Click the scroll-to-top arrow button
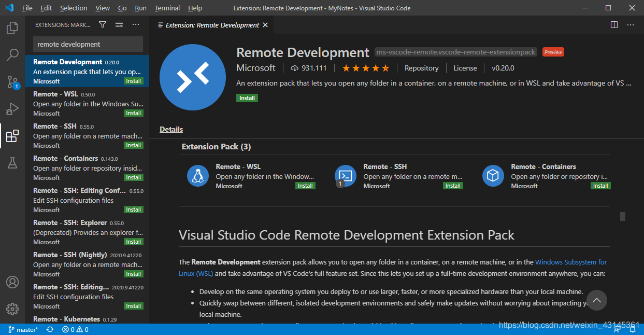This screenshot has width=644, height=335. click(597, 300)
